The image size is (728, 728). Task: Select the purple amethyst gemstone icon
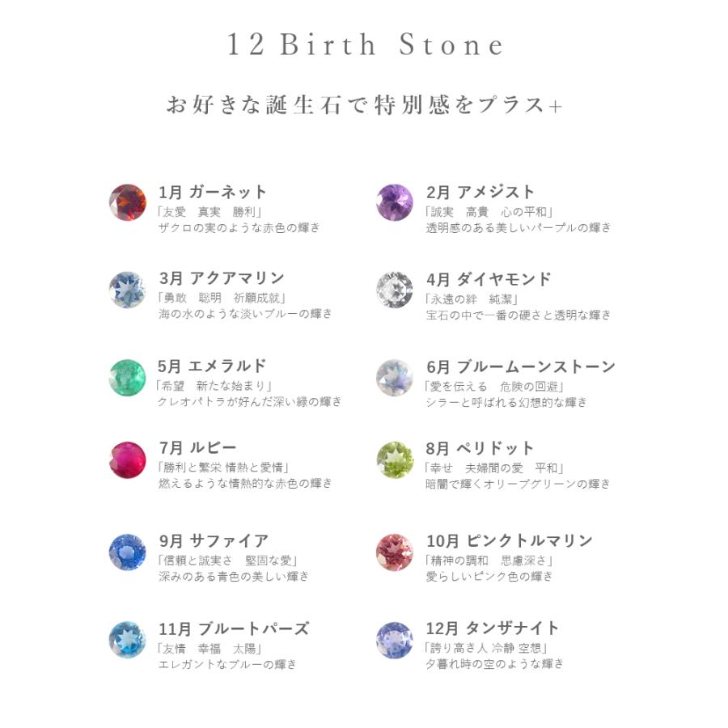point(395,202)
